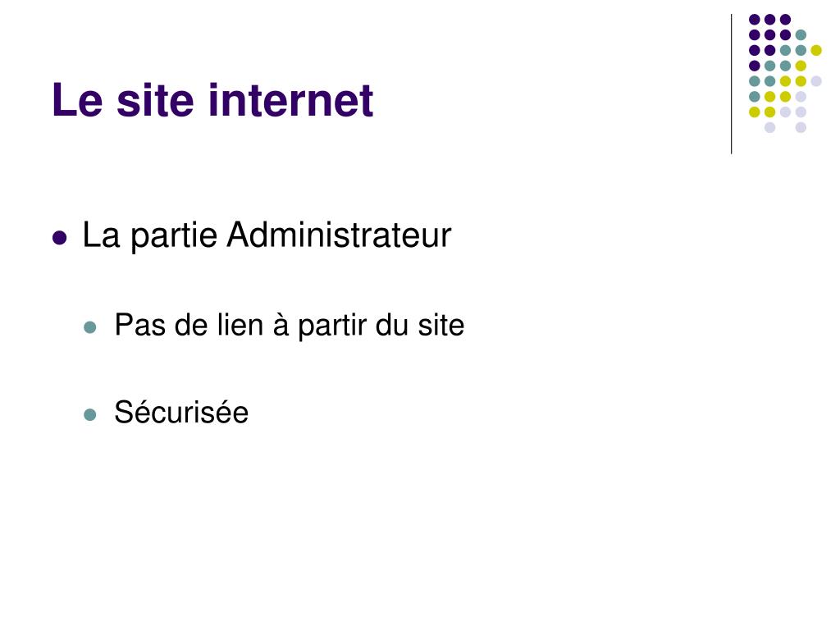Viewport: 840px width, 630px height.
Task: Select the word "Sécurisée"
Action: (181, 412)
